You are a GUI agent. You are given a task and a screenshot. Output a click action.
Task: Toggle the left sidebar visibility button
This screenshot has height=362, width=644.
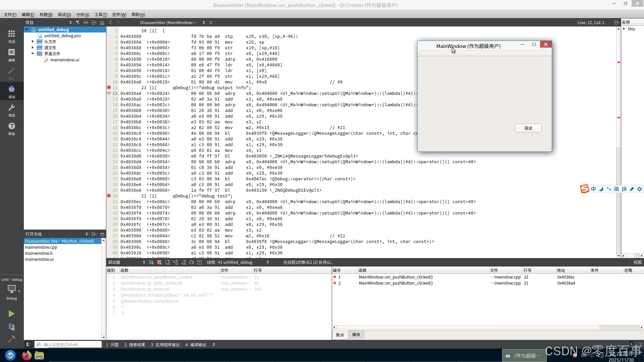pos(28,344)
